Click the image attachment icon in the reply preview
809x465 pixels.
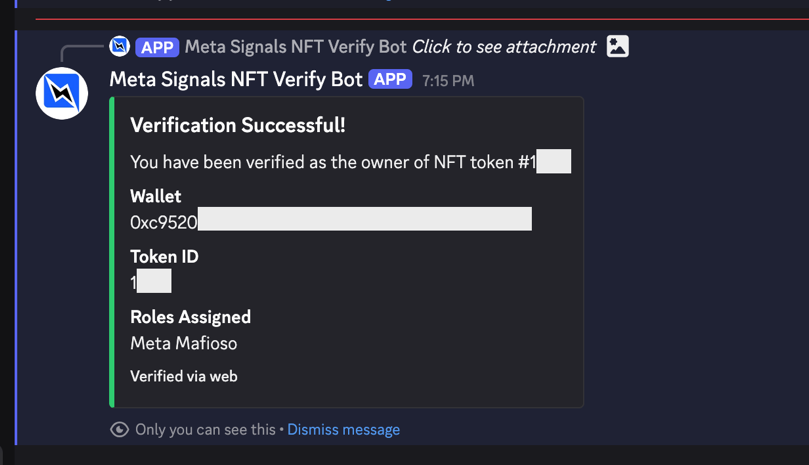618,46
